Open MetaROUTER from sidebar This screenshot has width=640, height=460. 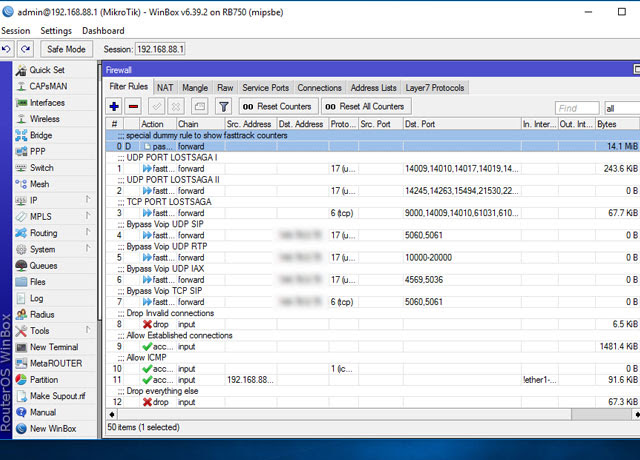pos(55,364)
